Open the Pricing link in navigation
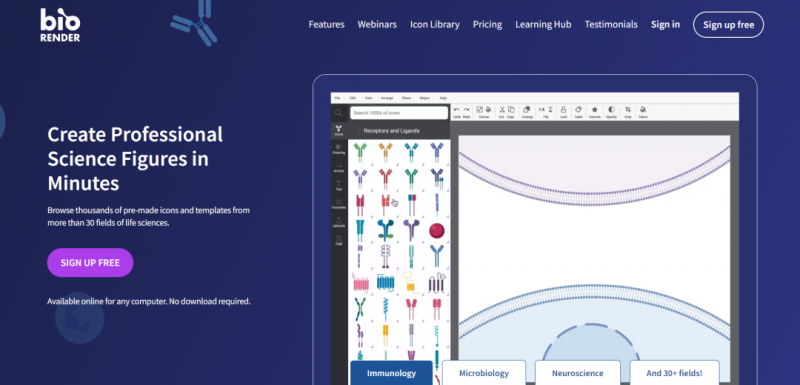The width and height of the screenshot is (800, 385). pyautogui.click(x=487, y=24)
